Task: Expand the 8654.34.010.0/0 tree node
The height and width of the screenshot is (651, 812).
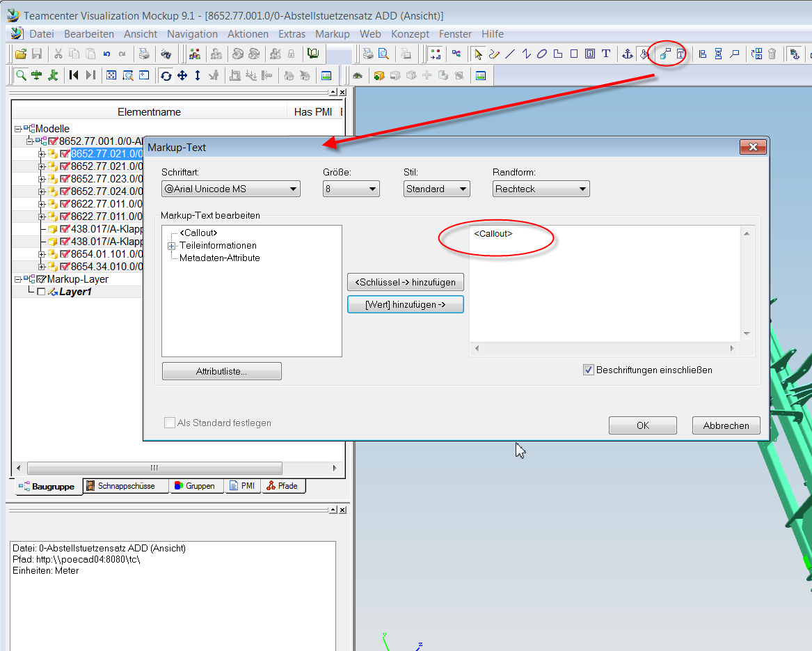Action: (42, 267)
